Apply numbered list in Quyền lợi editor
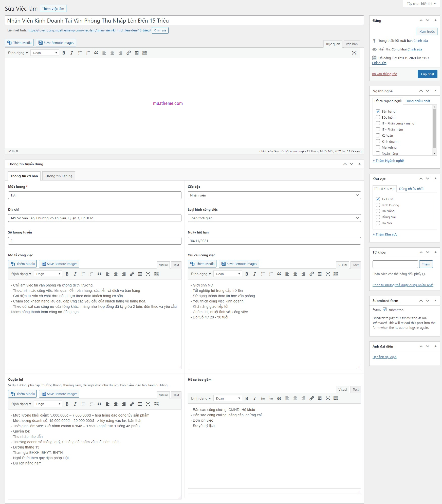 tap(91, 404)
